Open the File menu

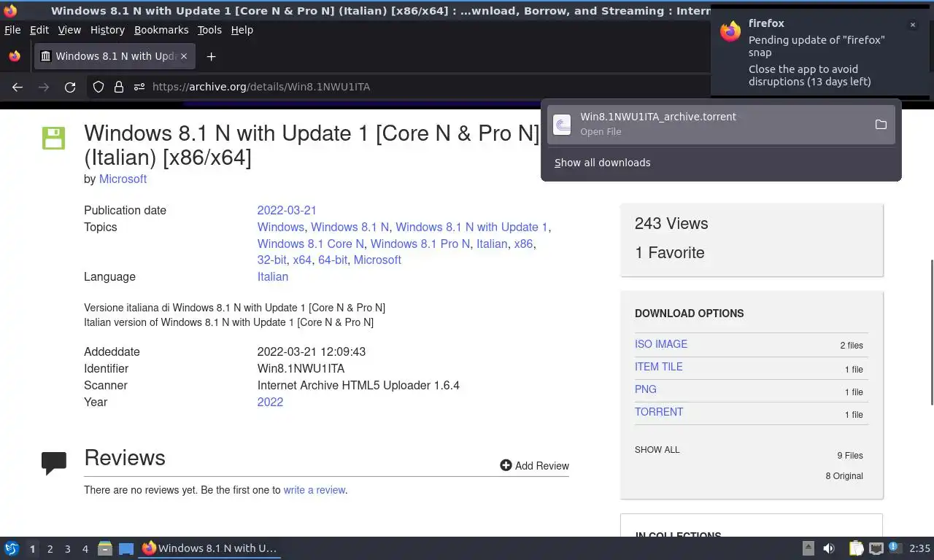12,30
